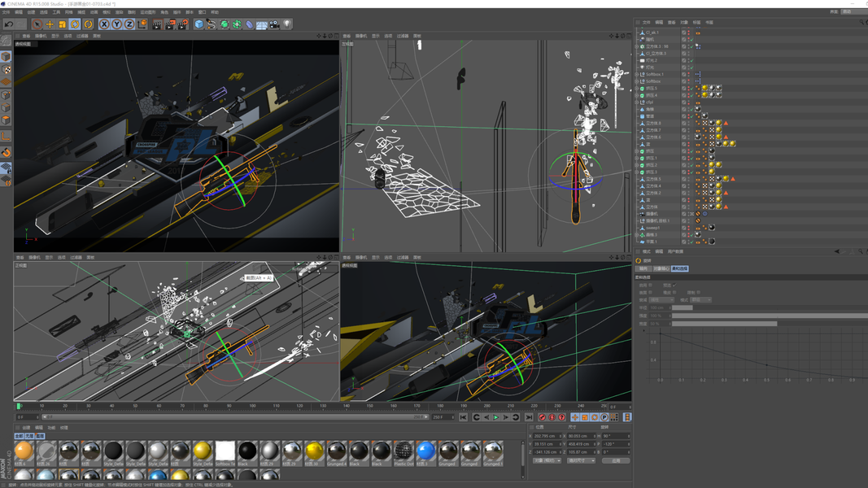Open the deformer objects icon

[249, 24]
